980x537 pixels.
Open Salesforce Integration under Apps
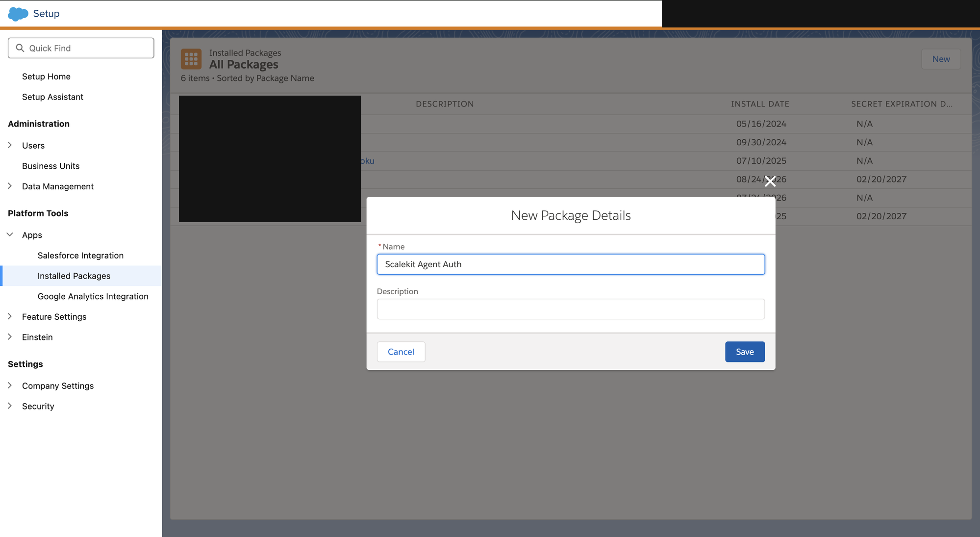click(80, 256)
